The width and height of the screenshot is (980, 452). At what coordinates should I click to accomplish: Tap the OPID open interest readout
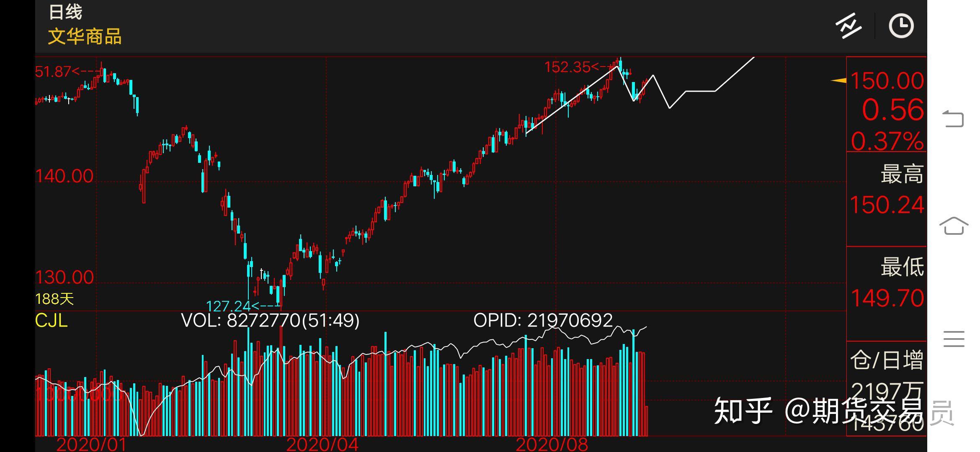click(x=543, y=321)
